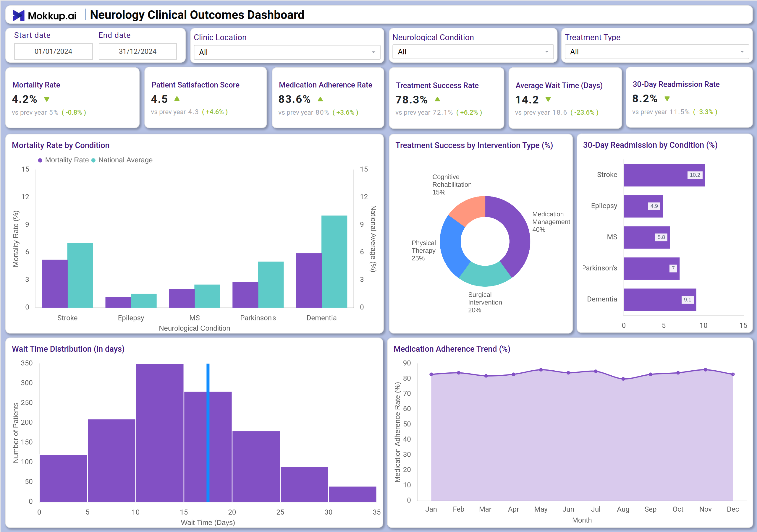Click the Treatment Success up-trend arrow
This screenshot has height=532, width=757.
point(438,99)
